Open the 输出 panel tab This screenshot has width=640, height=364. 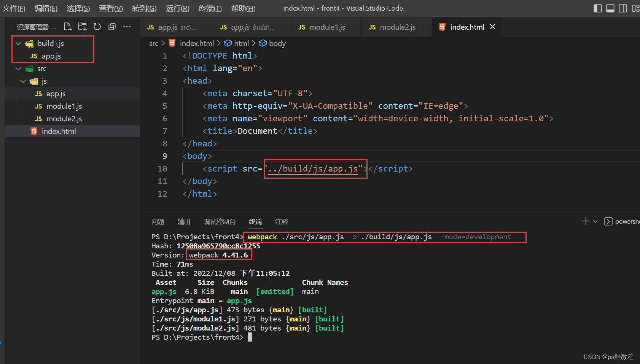(x=184, y=222)
